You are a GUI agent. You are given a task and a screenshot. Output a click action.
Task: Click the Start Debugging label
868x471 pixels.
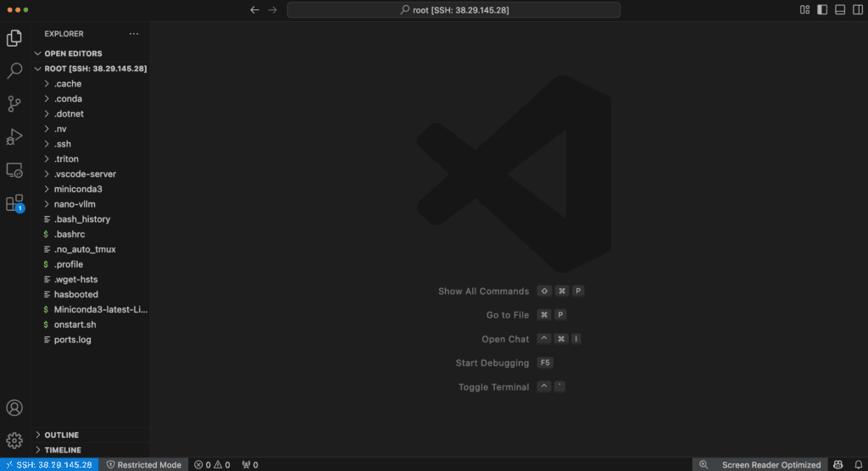point(492,363)
